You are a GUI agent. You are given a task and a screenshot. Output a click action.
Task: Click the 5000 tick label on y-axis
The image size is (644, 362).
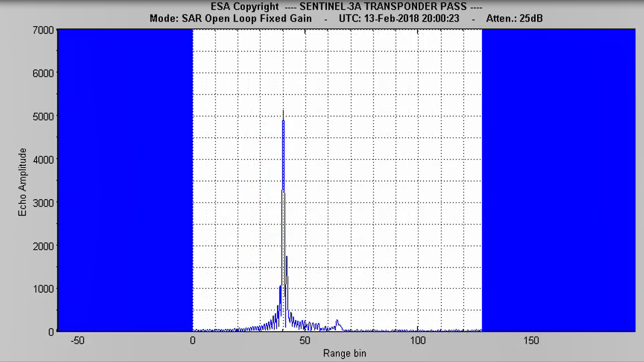[43, 117]
